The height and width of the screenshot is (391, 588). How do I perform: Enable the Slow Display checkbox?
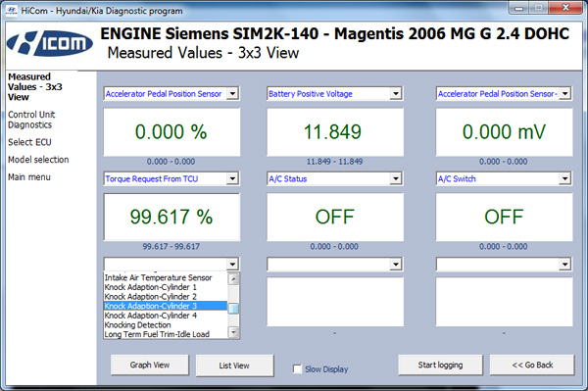pyautogui.click(x=297, y=369)
